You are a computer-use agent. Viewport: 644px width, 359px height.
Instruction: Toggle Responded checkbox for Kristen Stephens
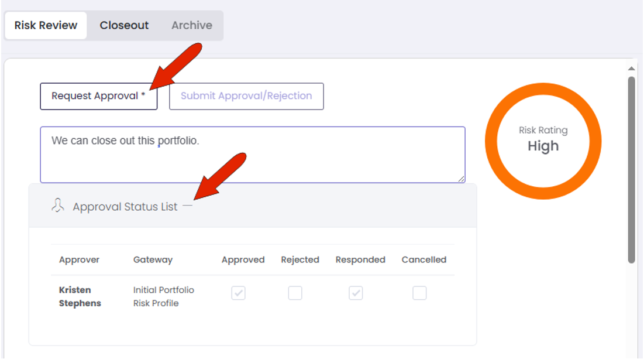point(356,293)
